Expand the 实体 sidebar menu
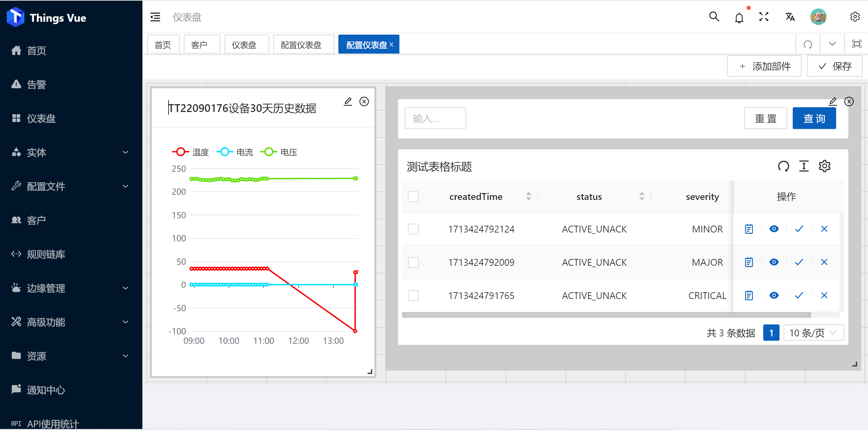868x430 pixels. tap(36, 152)
